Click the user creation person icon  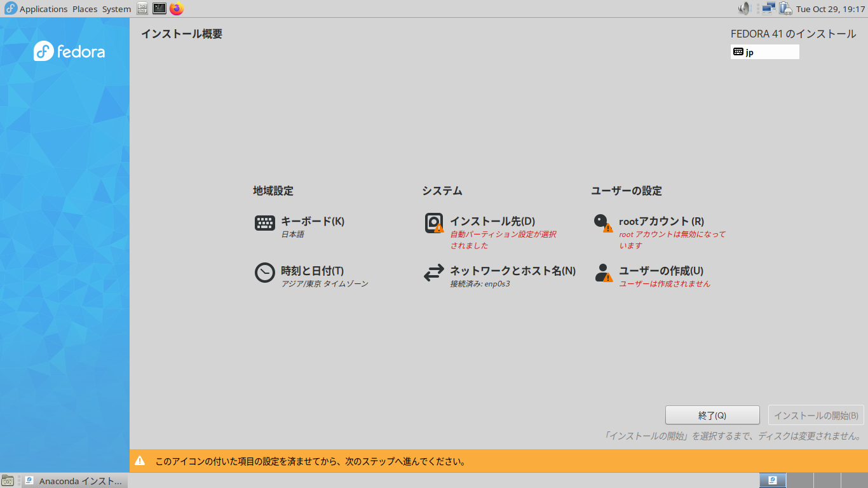coord(603,273)
